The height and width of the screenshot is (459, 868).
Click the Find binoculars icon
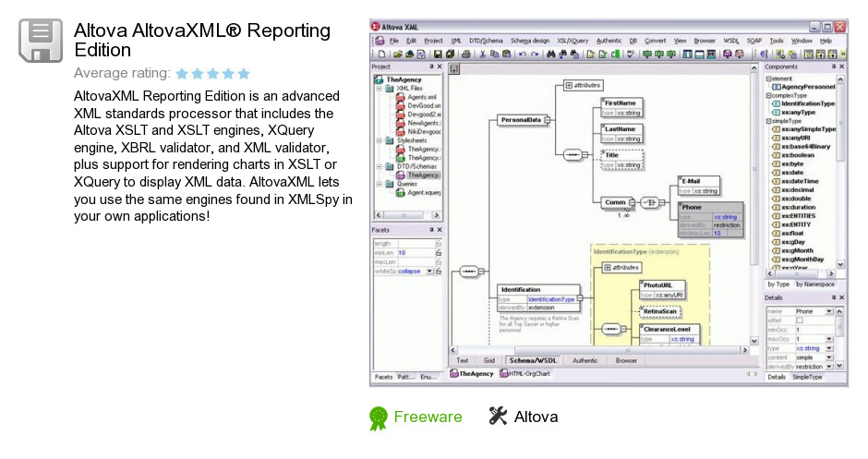[x=550, y=54]
